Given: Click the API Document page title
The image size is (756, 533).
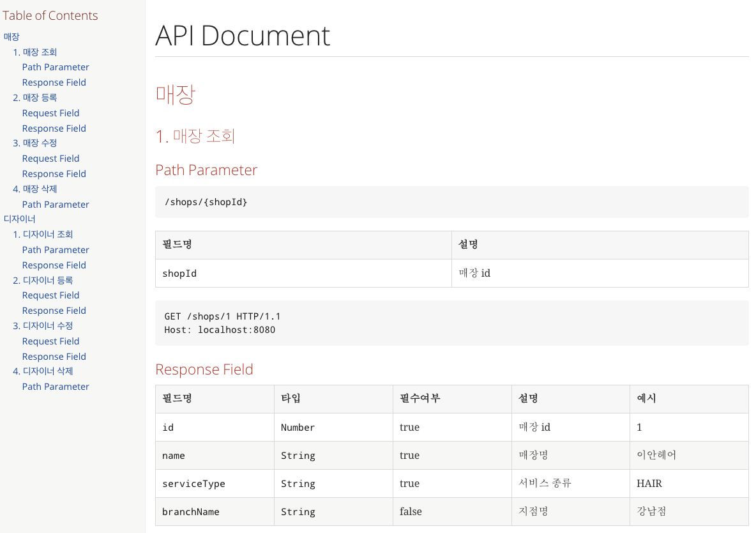Looking at the screenshot, I should pos(243,36).
